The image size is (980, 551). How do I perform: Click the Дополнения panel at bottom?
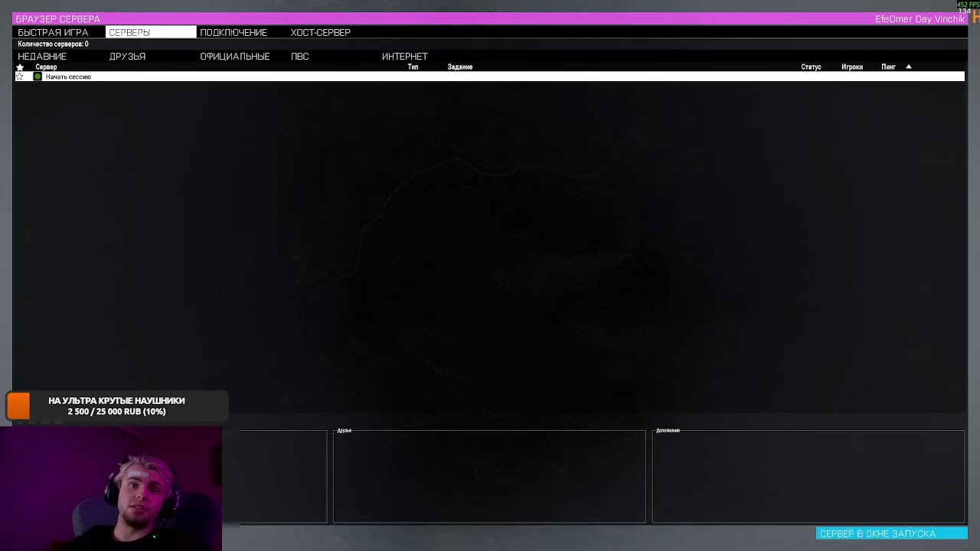(x=808, y=476)
